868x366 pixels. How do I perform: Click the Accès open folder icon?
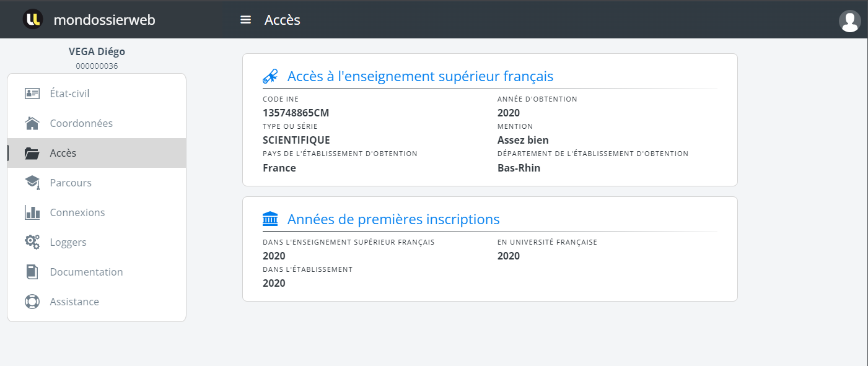click(32, 153)
